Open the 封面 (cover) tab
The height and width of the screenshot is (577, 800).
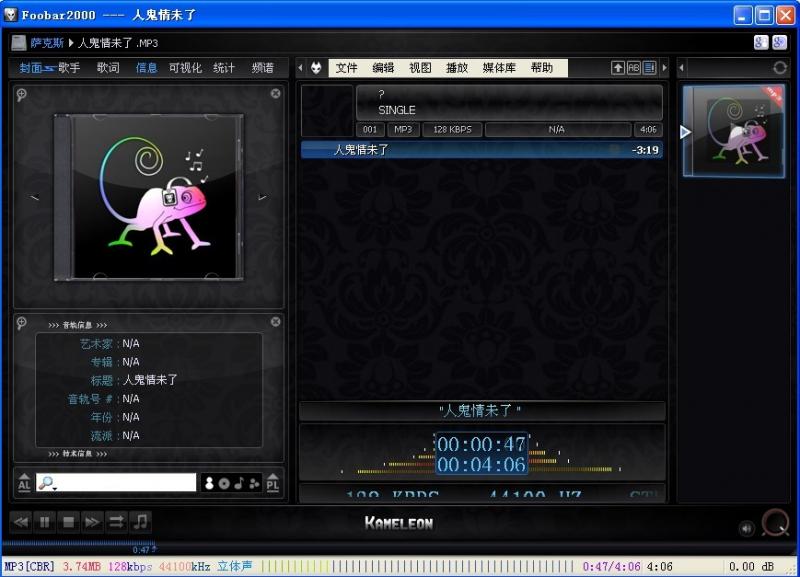coord(30,68)
